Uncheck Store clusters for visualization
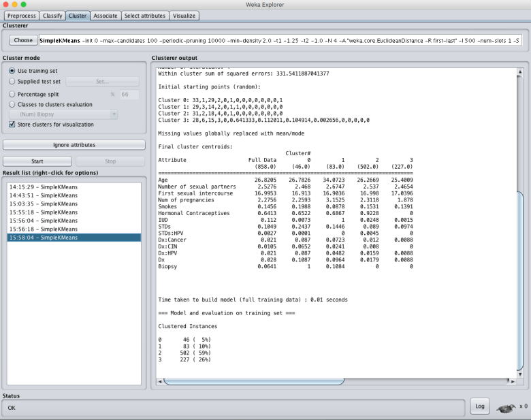The image size is (531, 420). coord(13,125)
